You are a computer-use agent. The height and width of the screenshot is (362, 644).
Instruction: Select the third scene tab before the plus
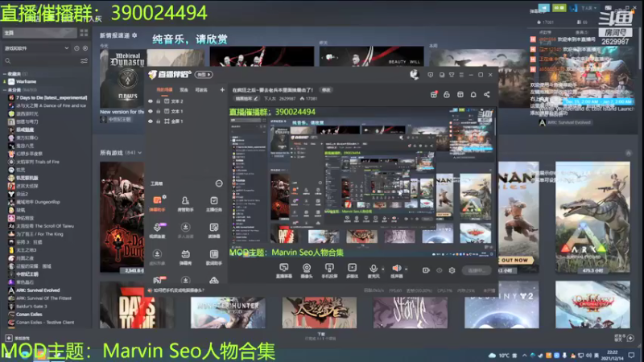[x=201, y=90]
